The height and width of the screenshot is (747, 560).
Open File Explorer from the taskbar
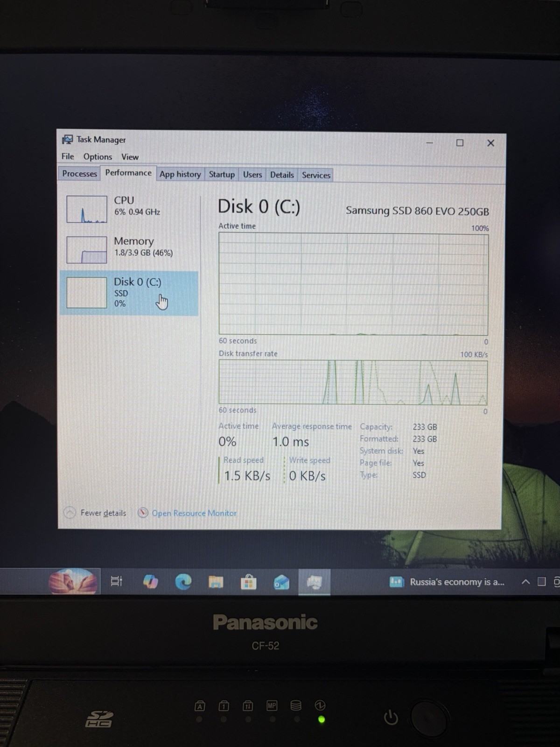pos(216,582)
